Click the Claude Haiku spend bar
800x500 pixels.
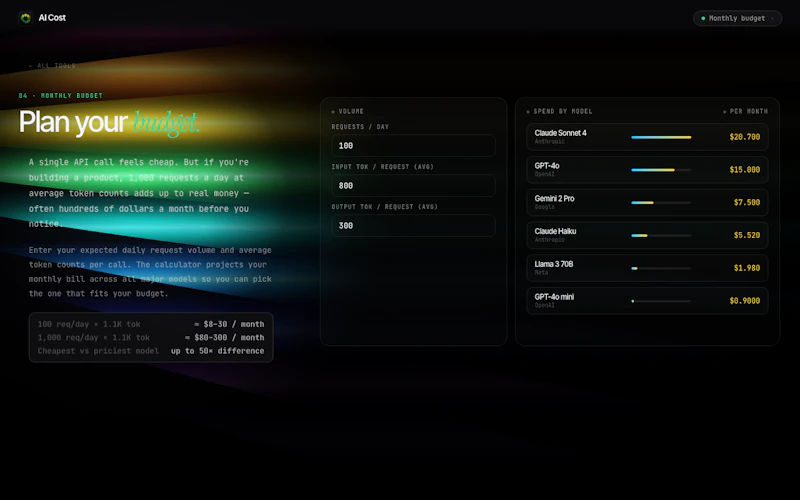coord(661,235)
